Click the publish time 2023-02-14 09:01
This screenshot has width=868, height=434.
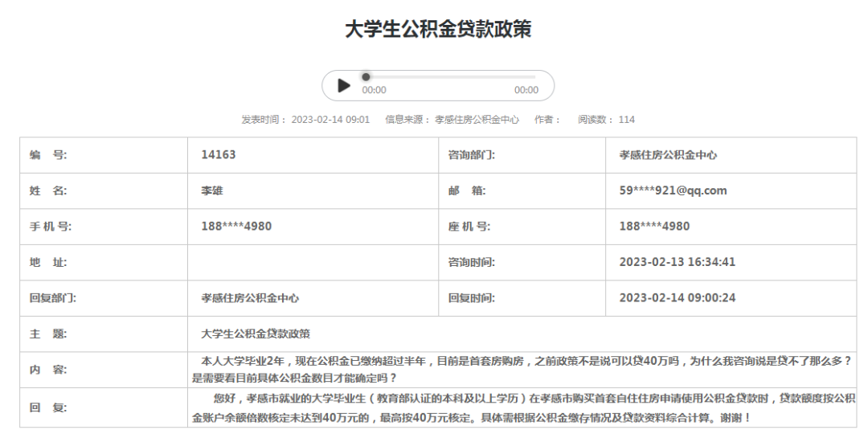(330, 120)
